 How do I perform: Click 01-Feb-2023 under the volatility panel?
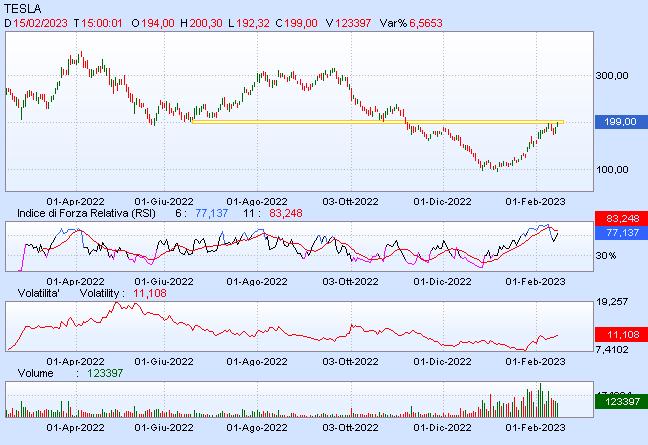[535, 362]
